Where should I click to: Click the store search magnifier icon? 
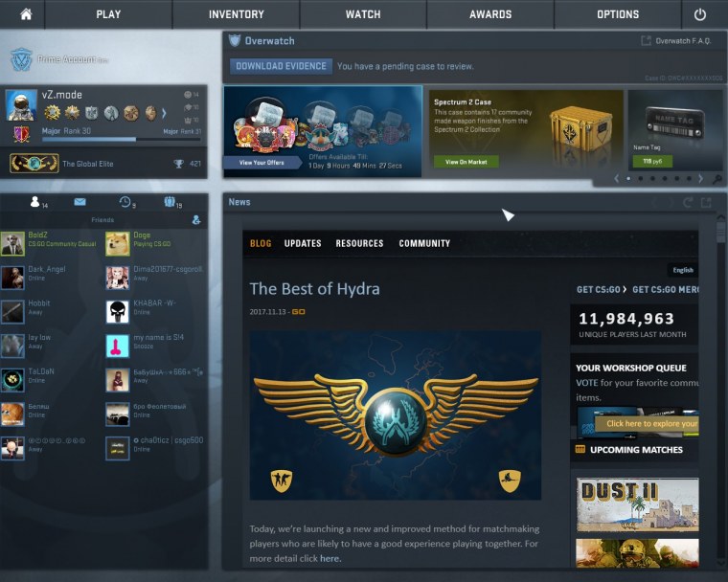pyautogui.click(x=717, y=179)
